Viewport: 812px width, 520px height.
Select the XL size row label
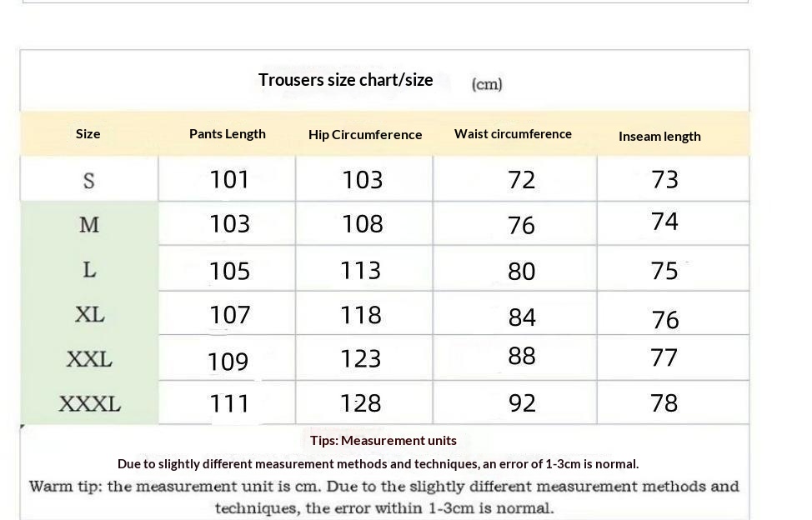point(89,314)
